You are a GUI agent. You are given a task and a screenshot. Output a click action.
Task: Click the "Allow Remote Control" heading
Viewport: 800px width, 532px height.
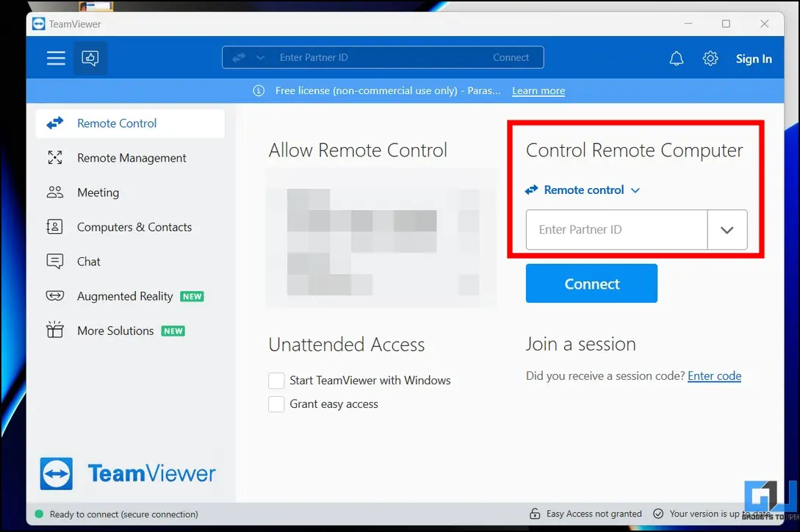[x=358, y=150]
